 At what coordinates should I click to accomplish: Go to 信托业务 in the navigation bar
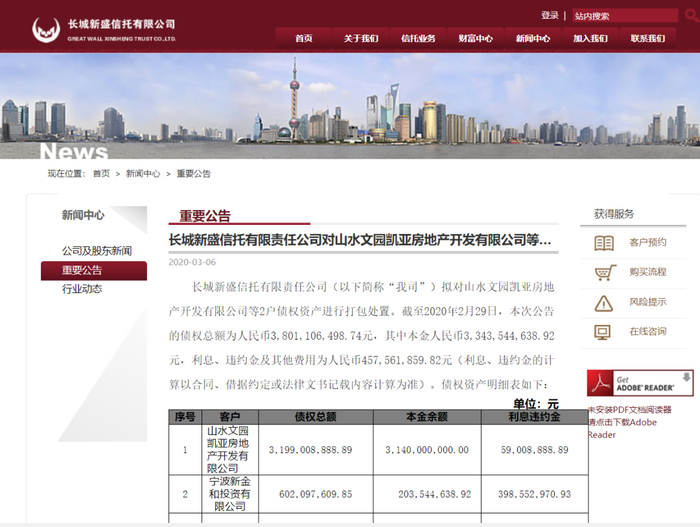[418, 38]
